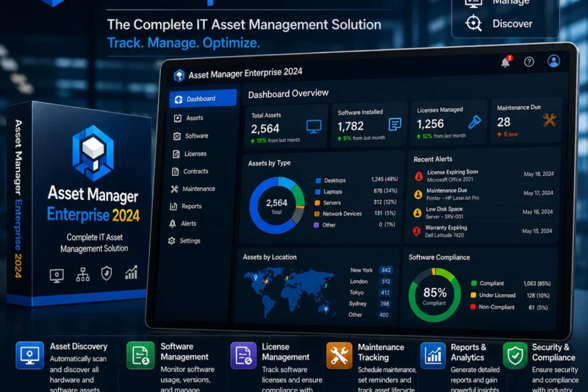Click the Sydney 398 count badge
The image size is (588, 392).
click(x=384, y=304)
